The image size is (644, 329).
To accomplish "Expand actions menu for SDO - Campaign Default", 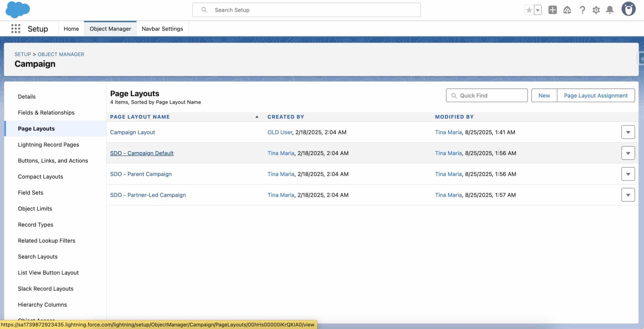I will click(x=628, y=153).
